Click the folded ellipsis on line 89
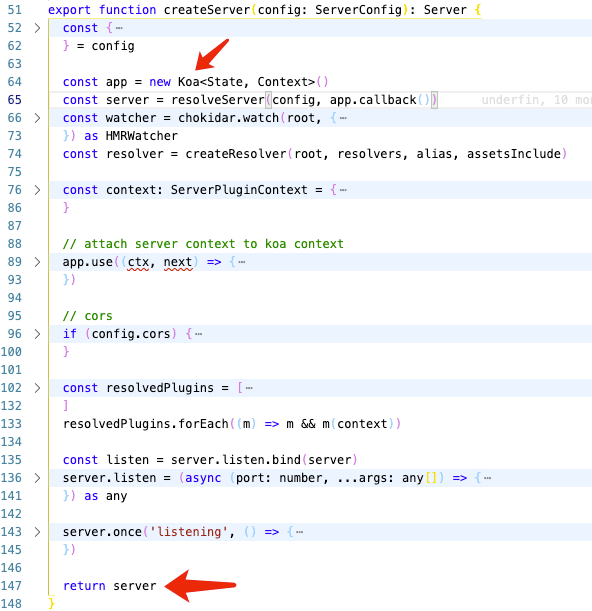This screenshot has width=592, height=611. pyautogui.click(x=242, y=262)
